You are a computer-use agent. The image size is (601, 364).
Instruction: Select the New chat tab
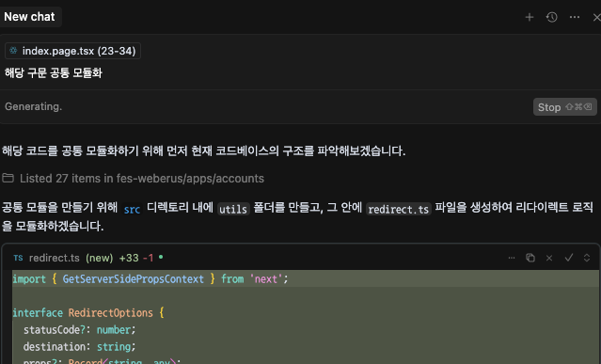click(29, 17)
